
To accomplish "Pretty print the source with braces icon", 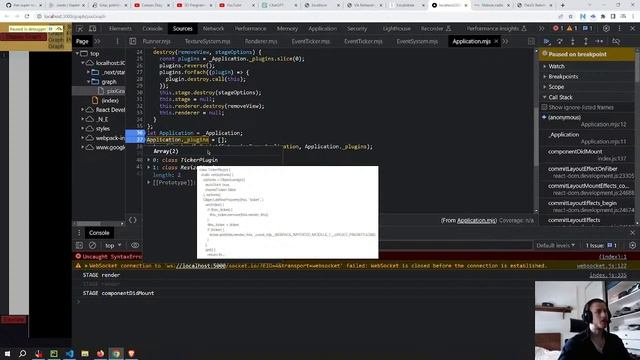I will pyautogui.click(x=133, y=220).
